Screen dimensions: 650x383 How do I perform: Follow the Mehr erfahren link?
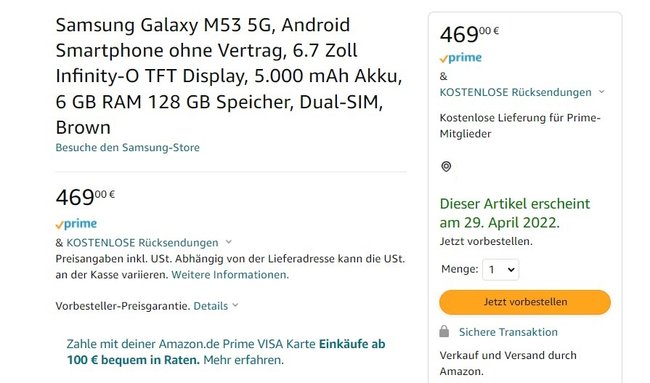pyautogui.click(x=243, y=360)
